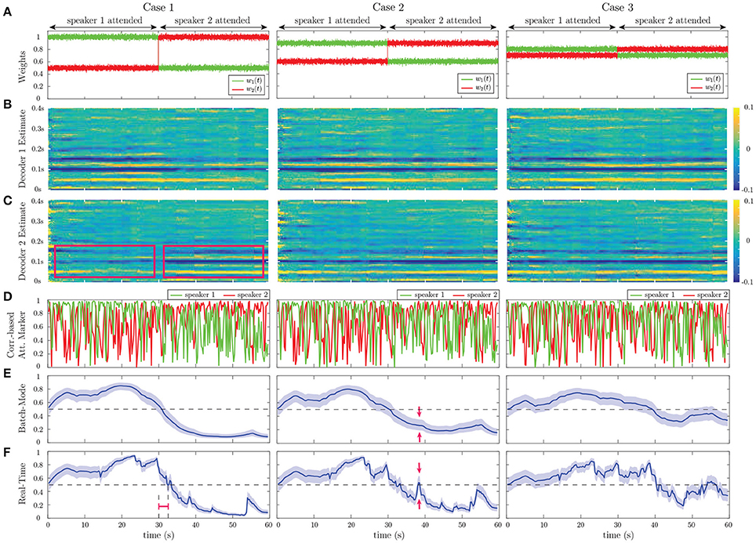The width and height of the screenshot is (756, 543).
Task: Click the w2(t) legend entry in Case 3
Action: [x=706, y=87]
